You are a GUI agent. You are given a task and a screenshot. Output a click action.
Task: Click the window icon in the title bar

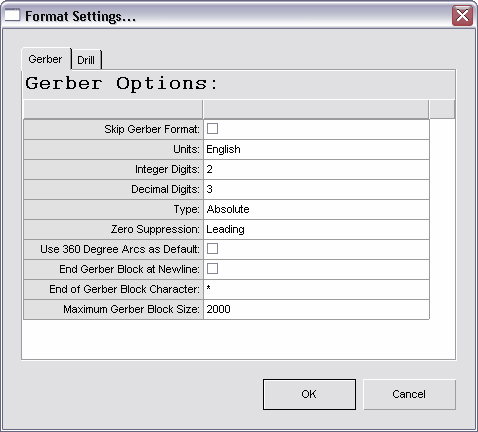coord(12,15)
